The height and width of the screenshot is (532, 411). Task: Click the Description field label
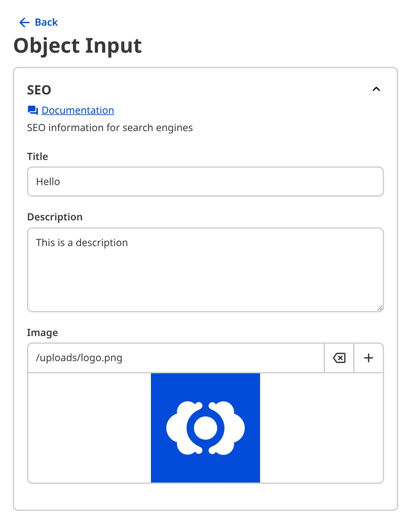(x=55, y=217)
